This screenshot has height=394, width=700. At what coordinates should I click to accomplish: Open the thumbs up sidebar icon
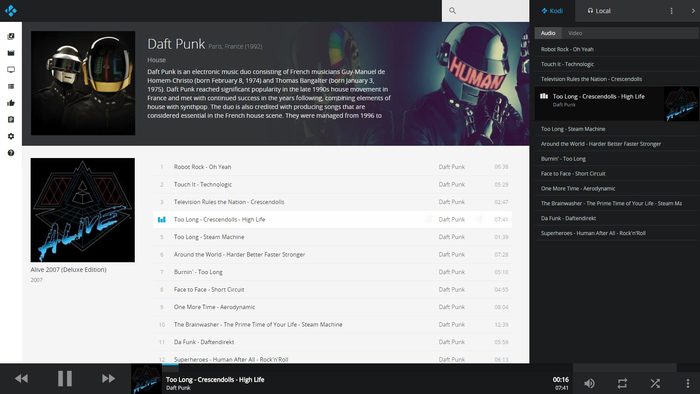[11, 103]
